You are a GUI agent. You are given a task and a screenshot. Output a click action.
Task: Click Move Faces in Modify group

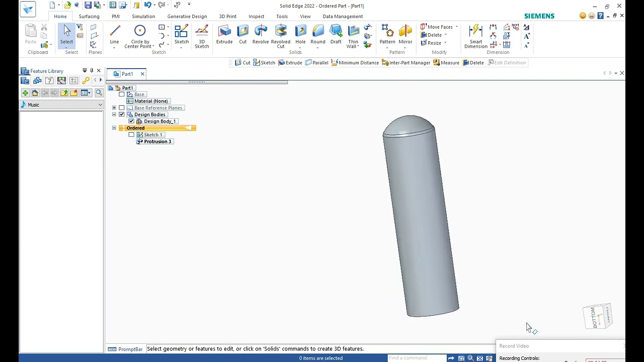(436, 27)
